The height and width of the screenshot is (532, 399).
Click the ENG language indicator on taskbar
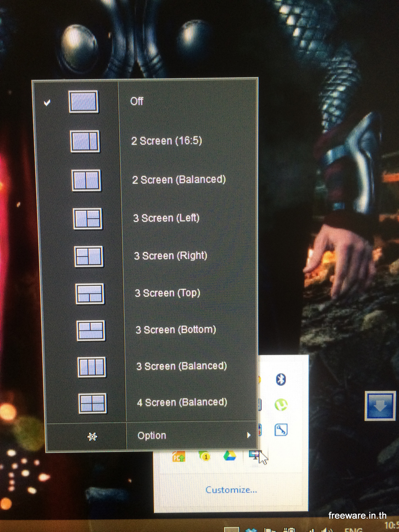(x=353, y=529)
